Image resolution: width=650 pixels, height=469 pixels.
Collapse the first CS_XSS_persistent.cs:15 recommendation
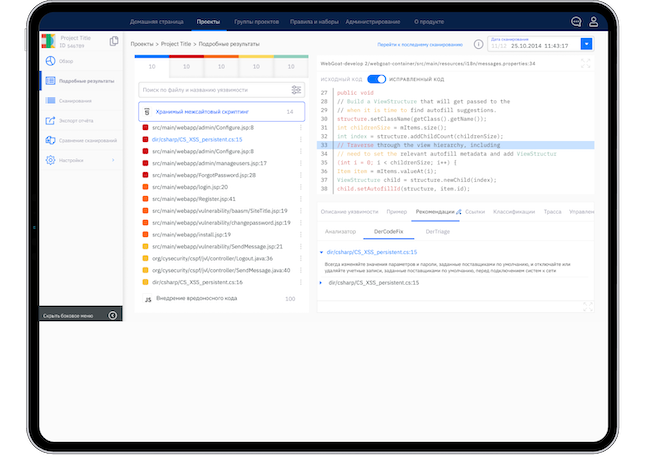coord(321,252)
